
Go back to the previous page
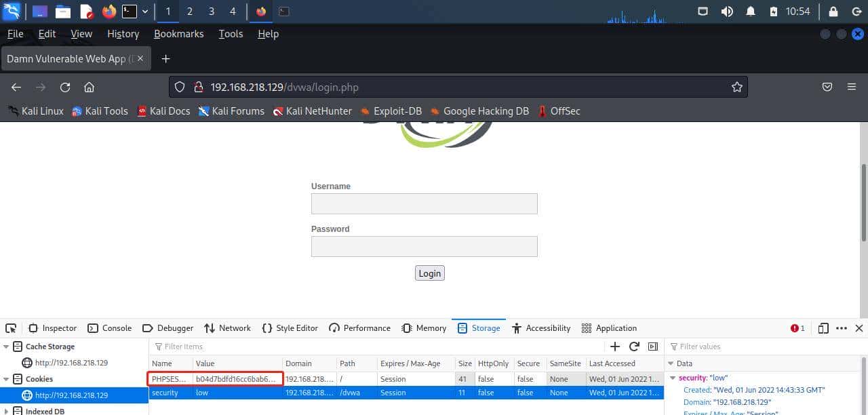point(16,87)
